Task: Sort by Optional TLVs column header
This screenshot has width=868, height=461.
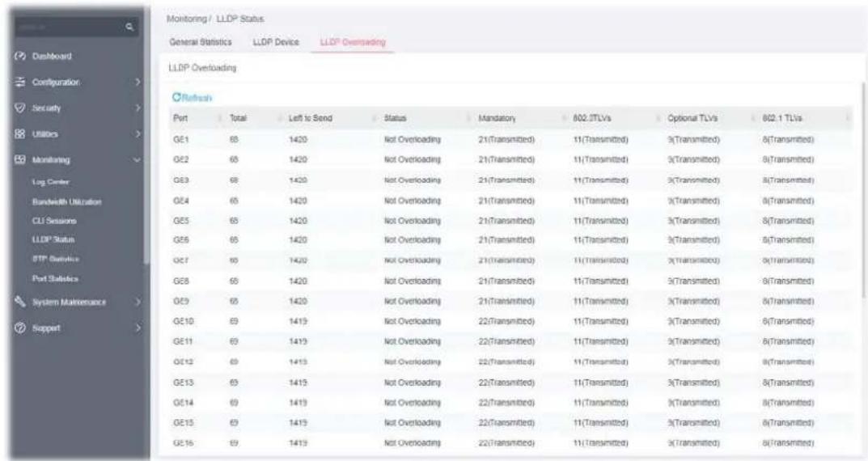Action: click(692, 118)
